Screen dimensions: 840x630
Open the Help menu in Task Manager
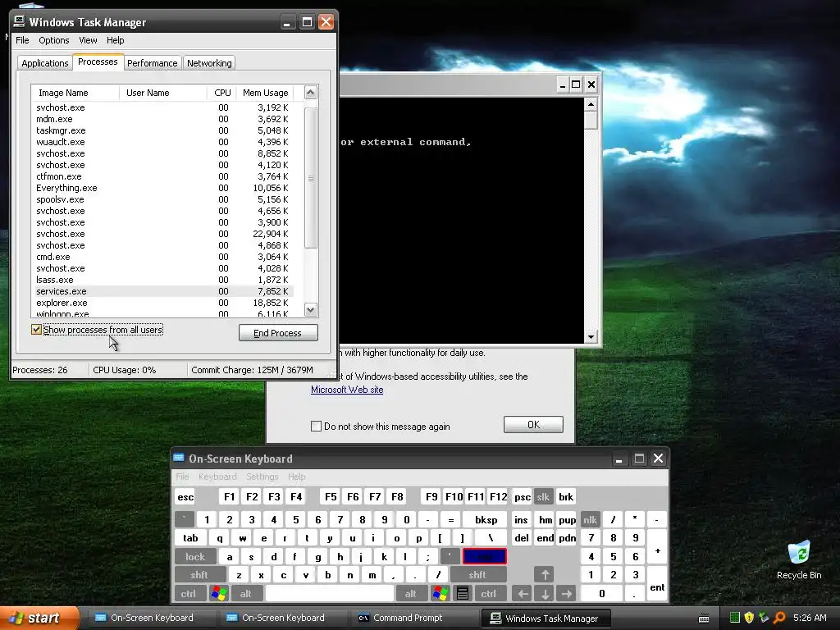(115, 40)
